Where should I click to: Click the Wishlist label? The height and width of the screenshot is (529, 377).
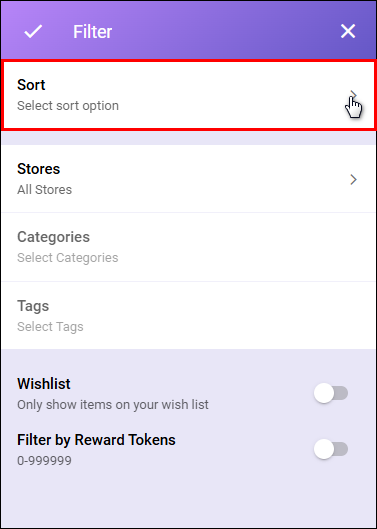44,384
